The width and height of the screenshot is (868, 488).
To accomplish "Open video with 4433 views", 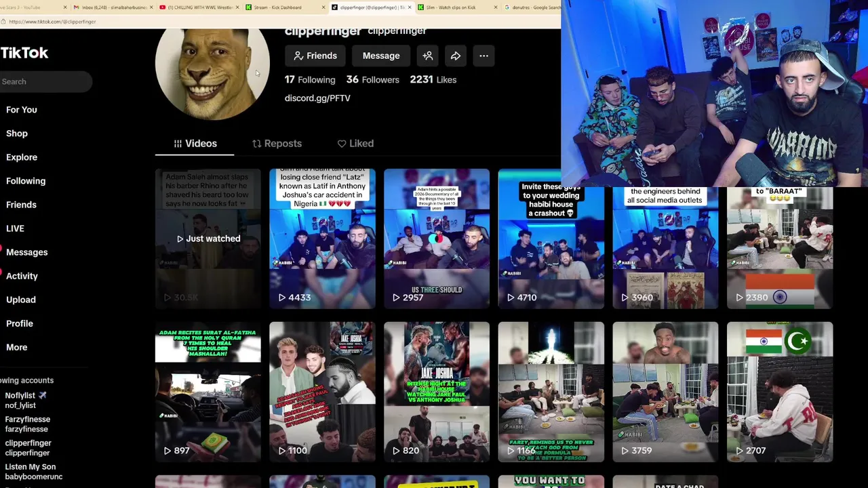I will 322,239.
